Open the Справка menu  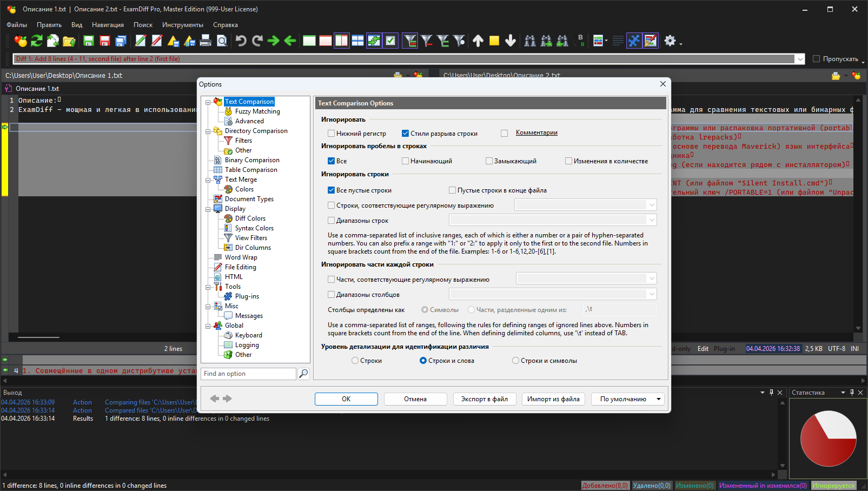point(226,25)
